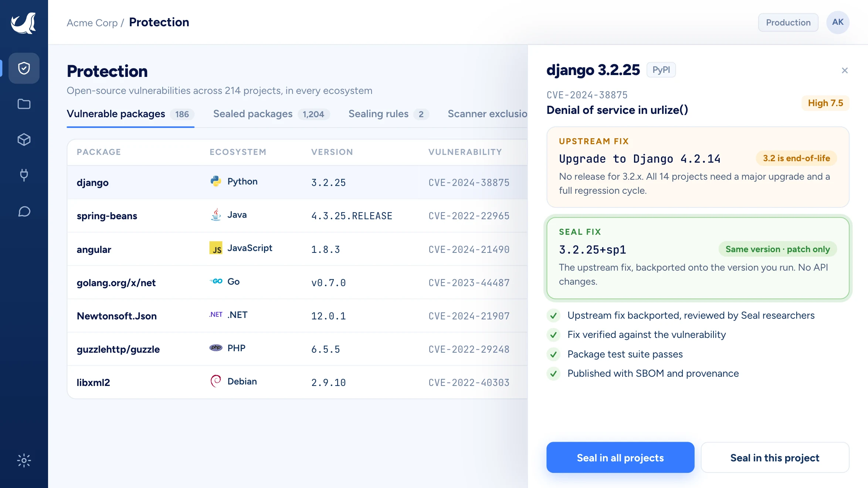Click the PyPI badge in detail panel
Viewport: 868px width, 488px height.
click(661, 70)
